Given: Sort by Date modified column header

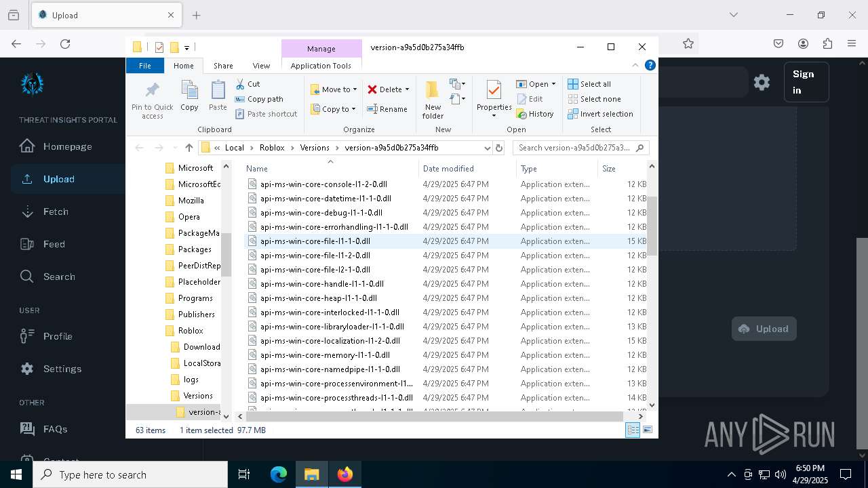Looking at the screenshot, I should (467, 168).
